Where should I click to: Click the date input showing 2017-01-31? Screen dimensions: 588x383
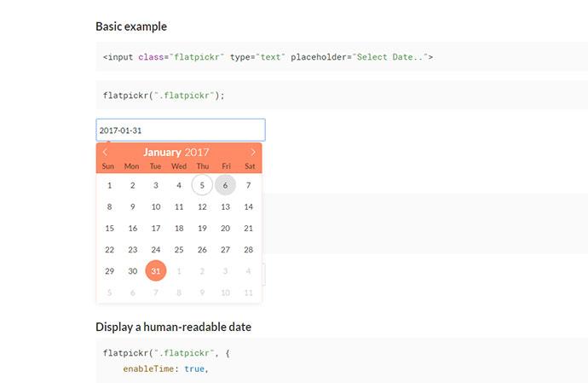pyautogui.click(x=180, y=130)
